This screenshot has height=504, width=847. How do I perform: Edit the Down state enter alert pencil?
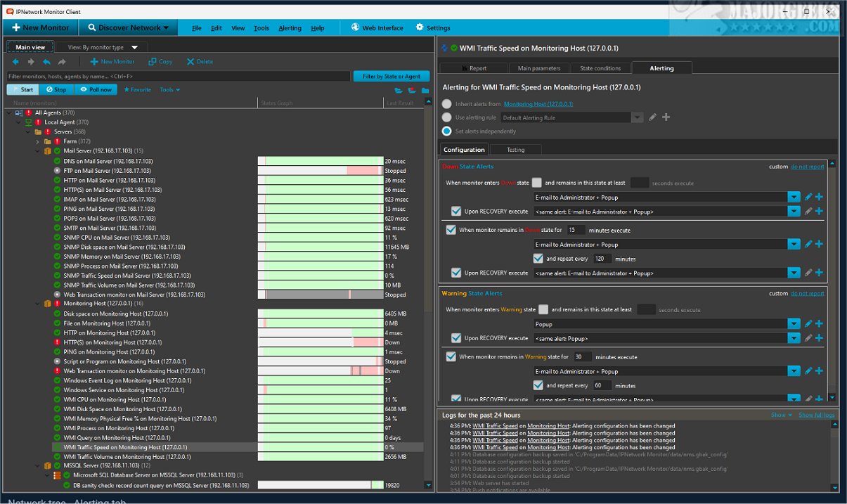808,198
